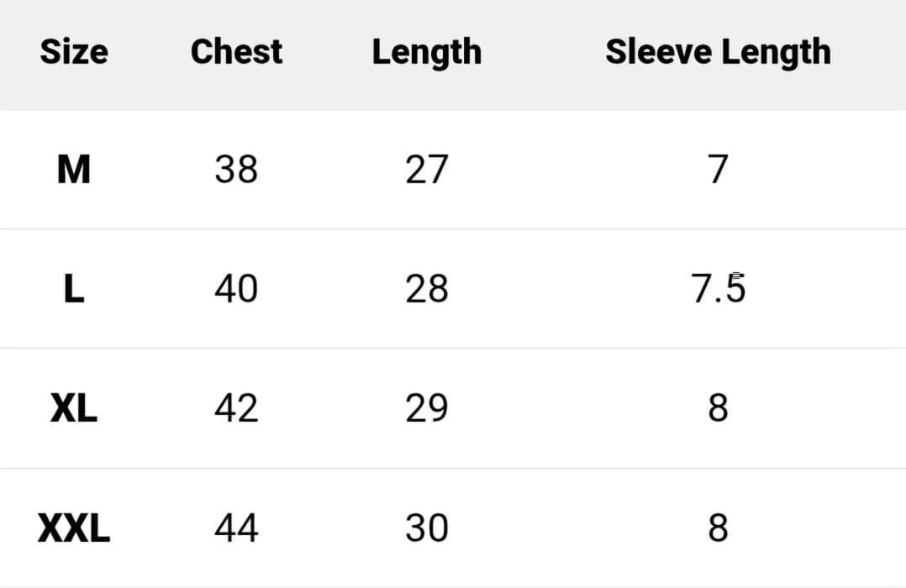Select the L size row label
This screenshot has height=588, width=906.
74,290
